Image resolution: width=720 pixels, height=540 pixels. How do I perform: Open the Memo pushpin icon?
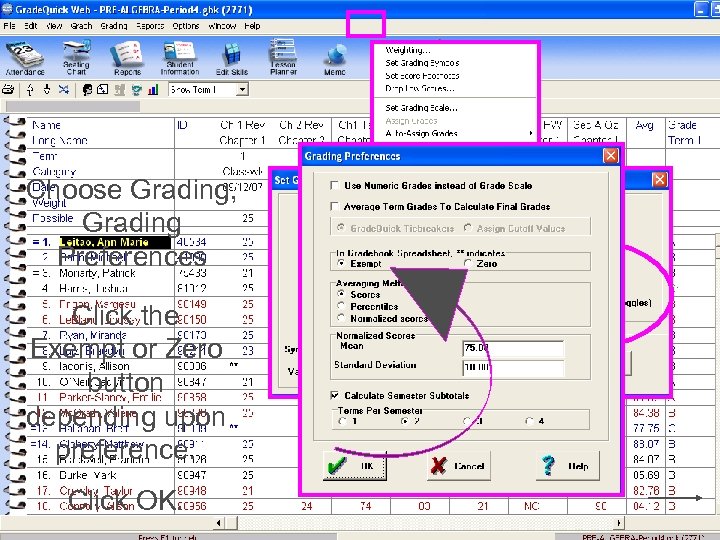335,58
